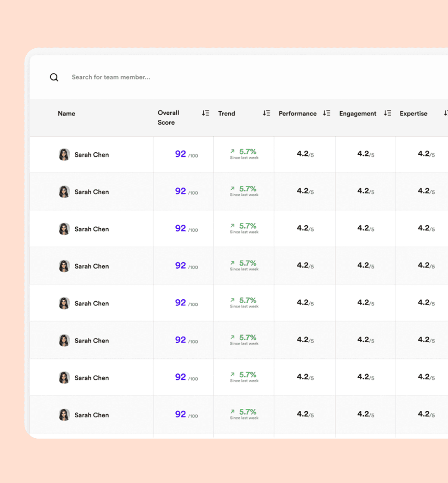This screenshot has width=448, height=483.
Task: Click the 5.7% trend in first row
Action: point(248,151)
